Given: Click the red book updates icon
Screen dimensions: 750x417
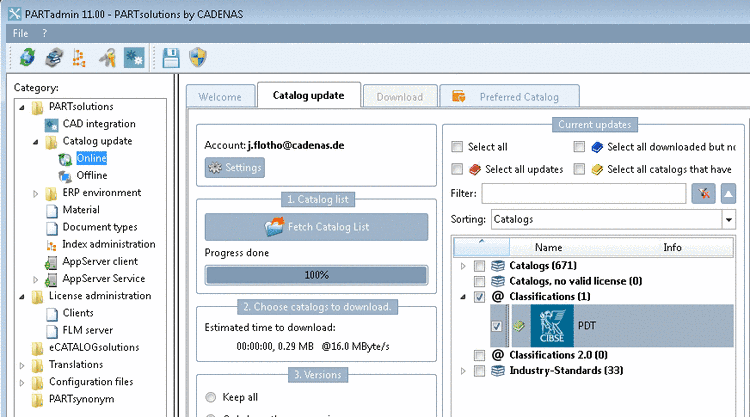Looking at the screenshot, I should coord(475,169).
